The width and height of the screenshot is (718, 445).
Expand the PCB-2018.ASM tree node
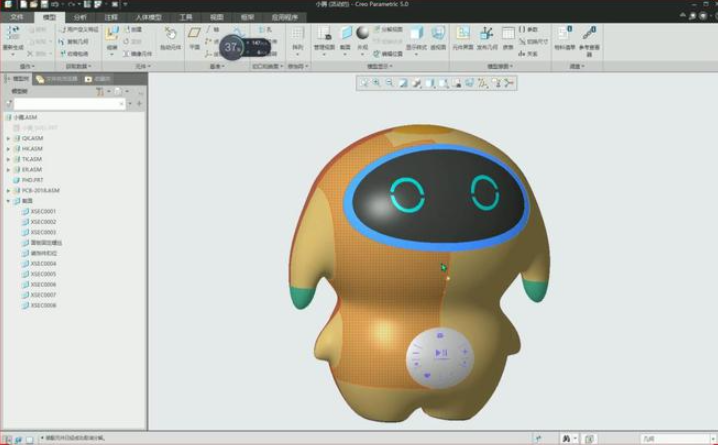tap(8, 190)
